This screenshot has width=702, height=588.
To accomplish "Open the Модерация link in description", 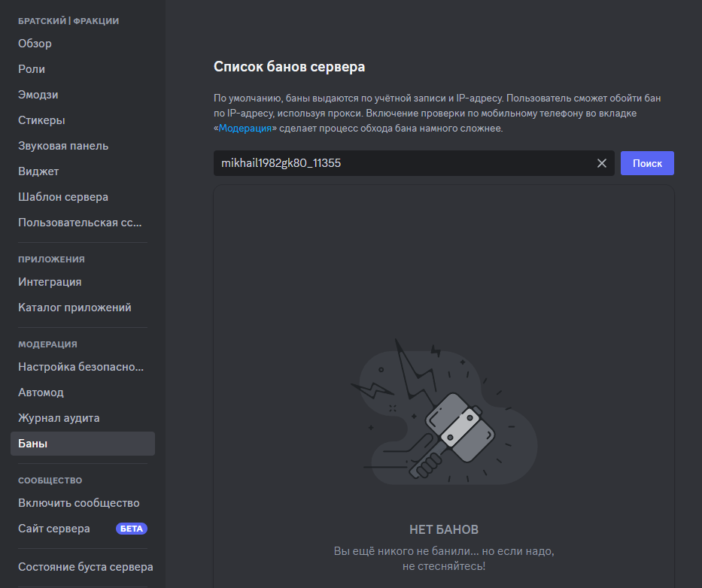I will click(245, 129).
